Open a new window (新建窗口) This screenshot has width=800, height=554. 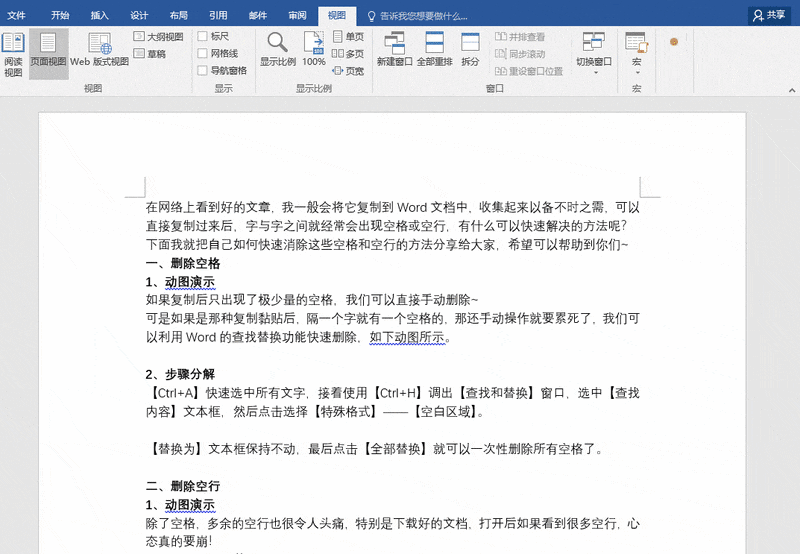click(394, 49)
